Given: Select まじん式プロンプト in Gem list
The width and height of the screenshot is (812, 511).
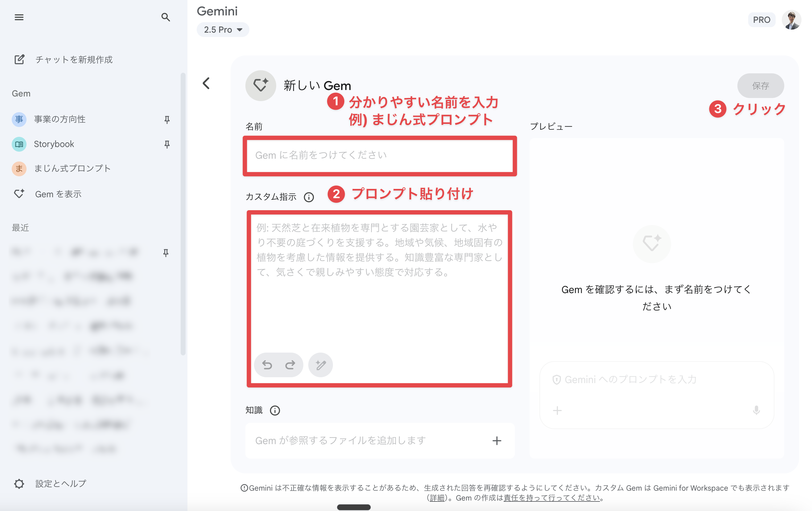Looking at the screenshot, I should pyautogui.click(x=72, y=168).
